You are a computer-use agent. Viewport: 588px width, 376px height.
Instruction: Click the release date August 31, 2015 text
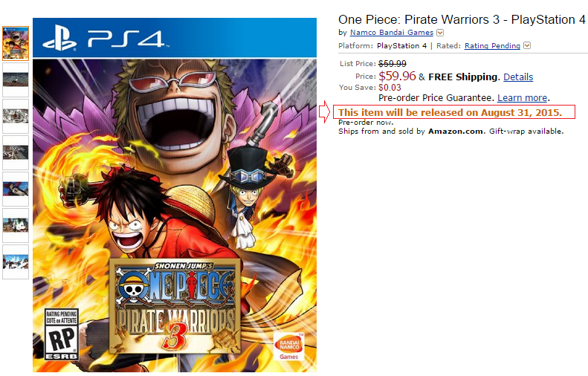tap(521, 112)
